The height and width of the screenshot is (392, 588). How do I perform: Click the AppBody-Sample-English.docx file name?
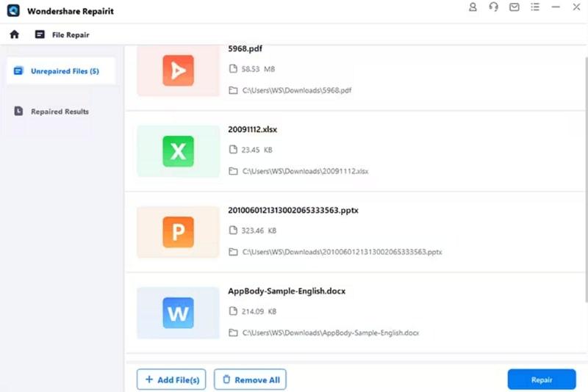287,291
